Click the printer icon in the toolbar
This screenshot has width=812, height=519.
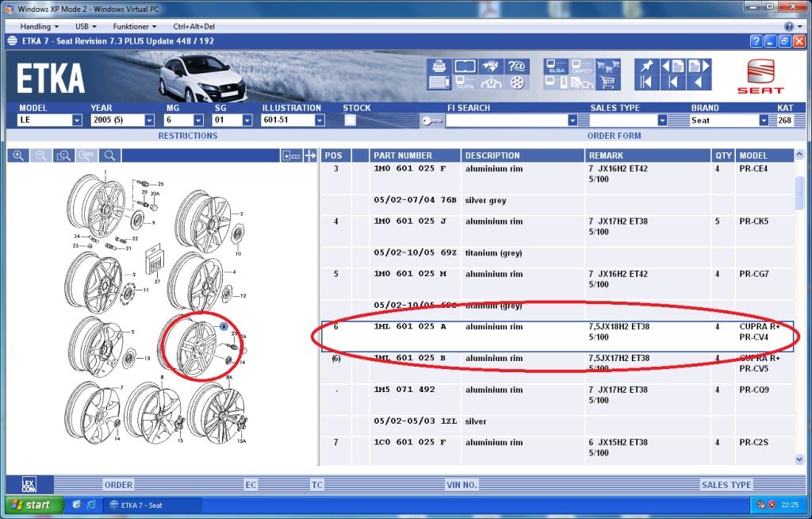(439, 66)
